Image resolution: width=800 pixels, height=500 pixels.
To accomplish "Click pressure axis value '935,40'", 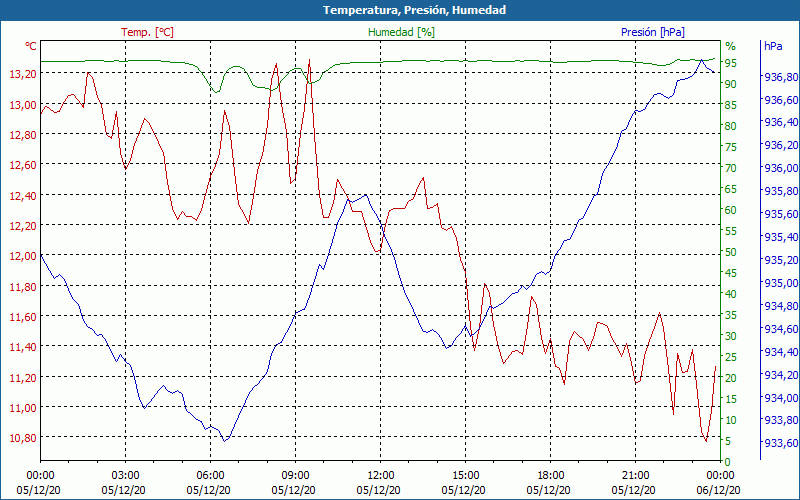I will click(781, 237).
